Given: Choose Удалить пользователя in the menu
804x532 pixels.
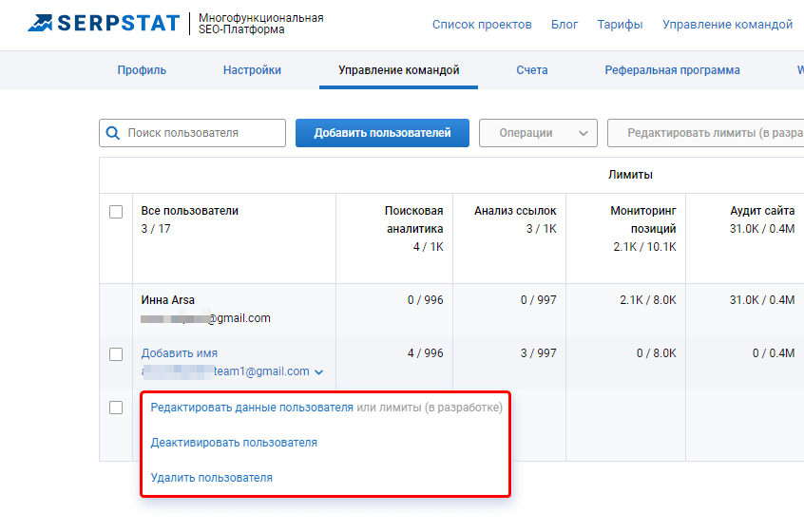Looking at the screenshot, I should click(x=212, y=478).
